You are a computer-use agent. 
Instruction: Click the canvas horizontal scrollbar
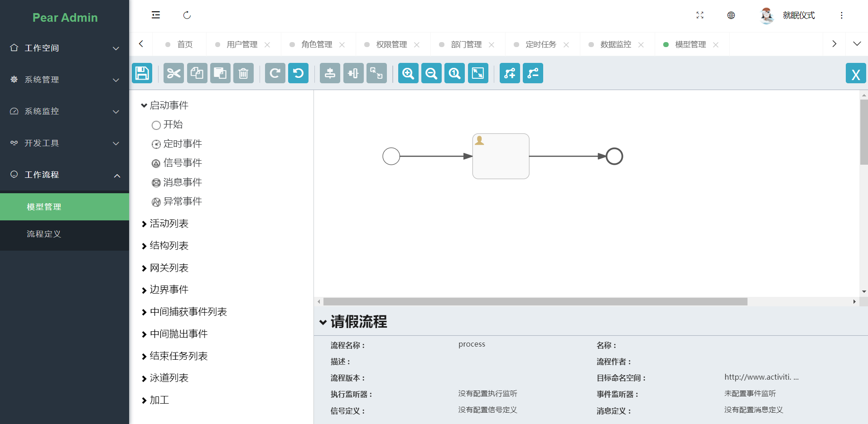point(535,301)
